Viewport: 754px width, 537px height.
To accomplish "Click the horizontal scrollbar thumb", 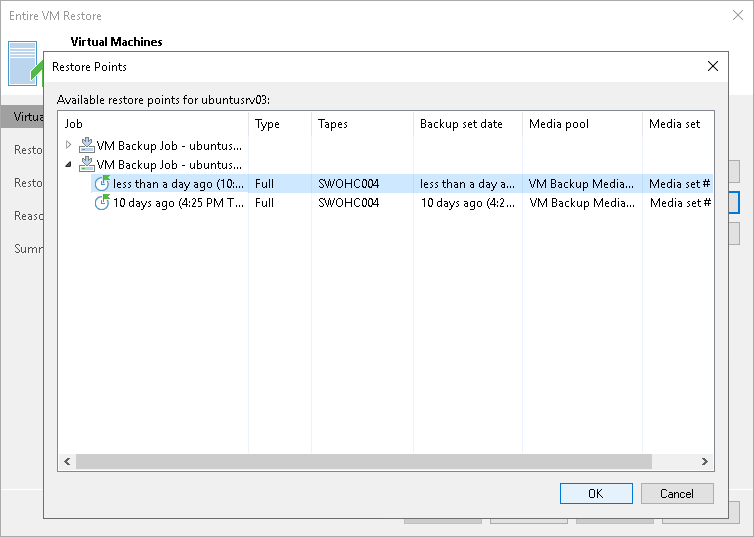I will point(364,462).
